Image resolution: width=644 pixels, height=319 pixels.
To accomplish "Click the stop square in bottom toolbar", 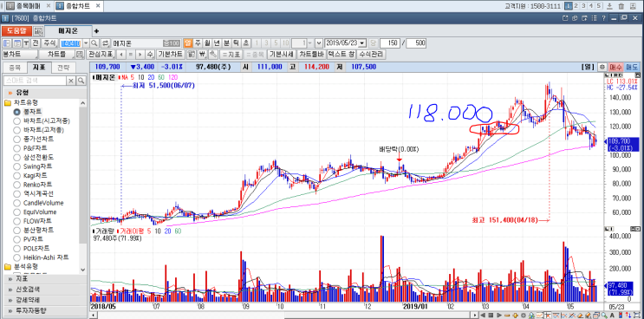I will 491,316.
